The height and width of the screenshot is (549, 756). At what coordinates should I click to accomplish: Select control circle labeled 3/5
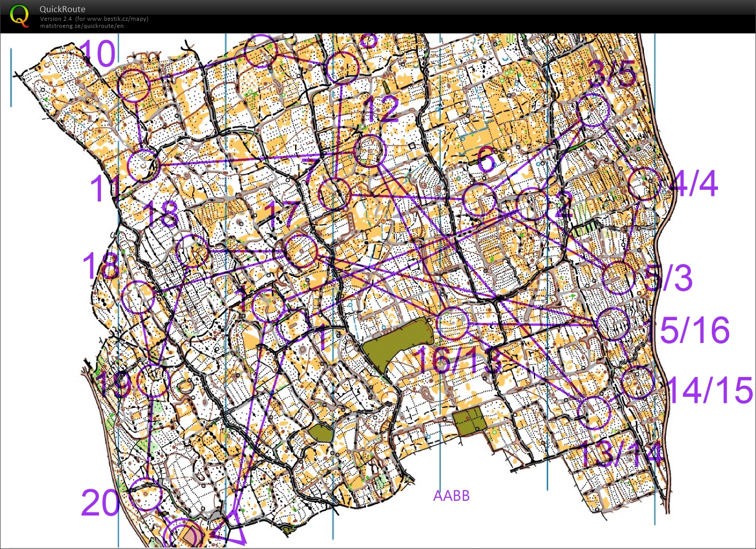point(593,111)
